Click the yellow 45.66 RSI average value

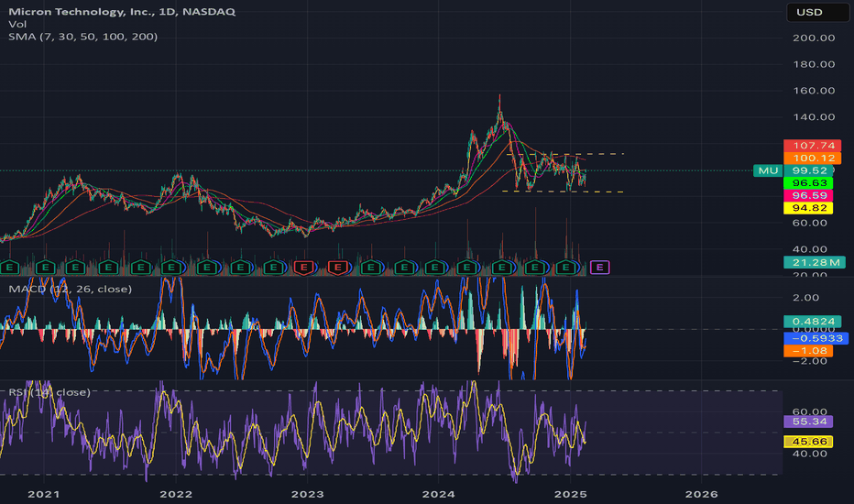coord(809,442)
